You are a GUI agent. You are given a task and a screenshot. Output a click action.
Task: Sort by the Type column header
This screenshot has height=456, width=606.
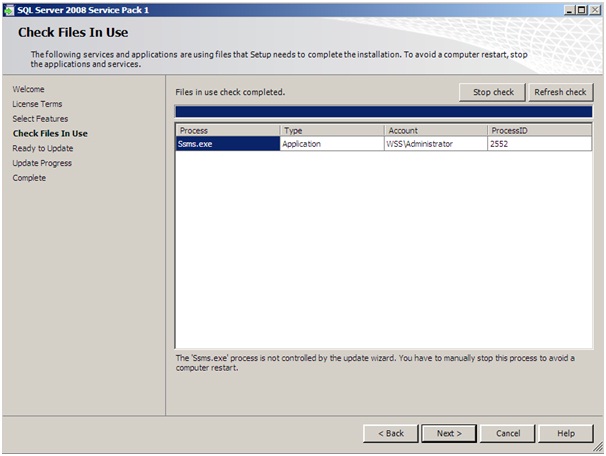332,131
